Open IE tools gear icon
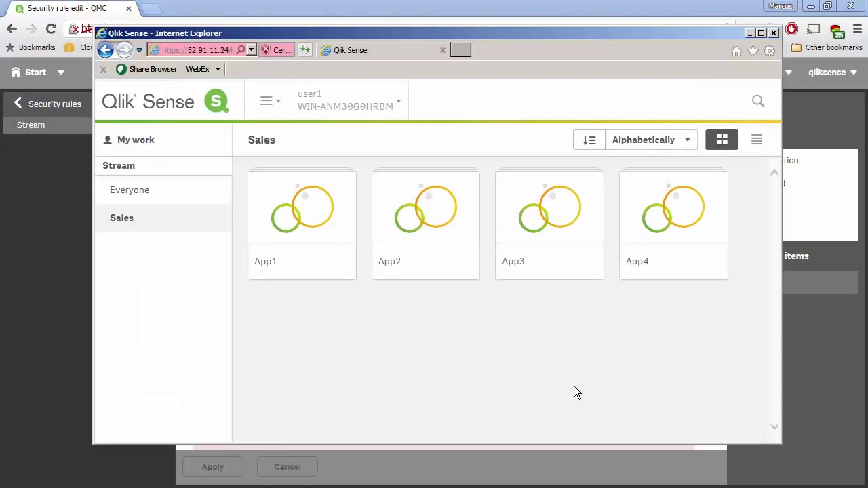The image size is (868, 488). pyautogui.click(x=770, y=51)
